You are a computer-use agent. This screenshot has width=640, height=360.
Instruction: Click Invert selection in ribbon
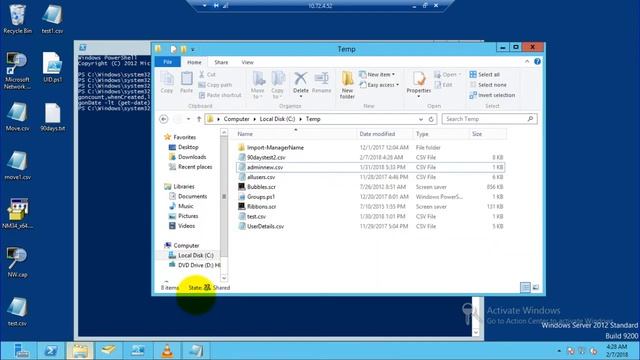point(492,95)
